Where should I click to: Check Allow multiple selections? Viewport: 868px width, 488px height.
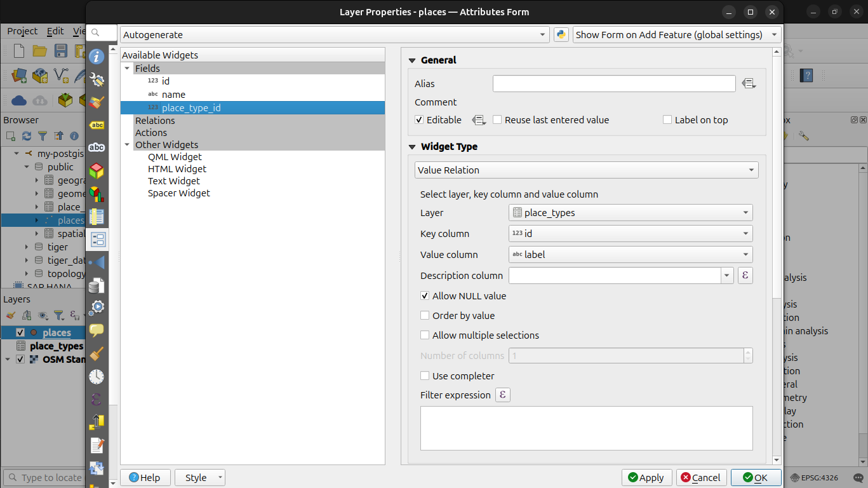point(424,335)
